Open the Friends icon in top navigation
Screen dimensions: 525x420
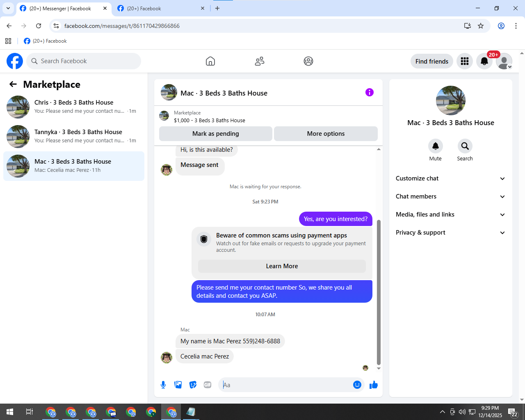pos(260,61)
